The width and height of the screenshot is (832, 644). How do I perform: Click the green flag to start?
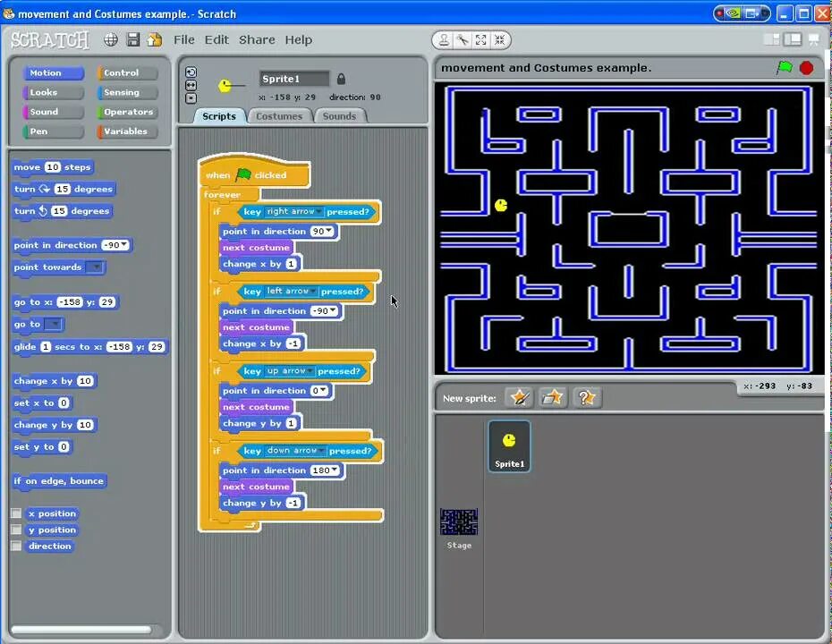click(x=785, y=67)
